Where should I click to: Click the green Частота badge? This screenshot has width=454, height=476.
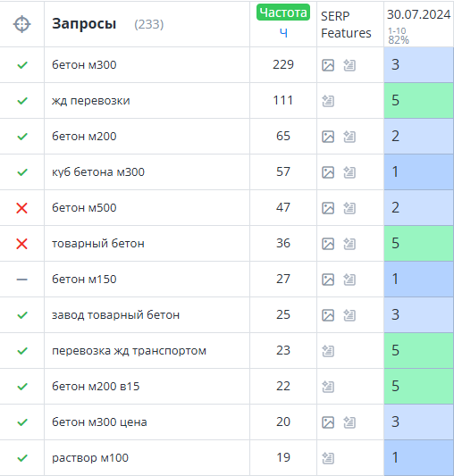283,13
